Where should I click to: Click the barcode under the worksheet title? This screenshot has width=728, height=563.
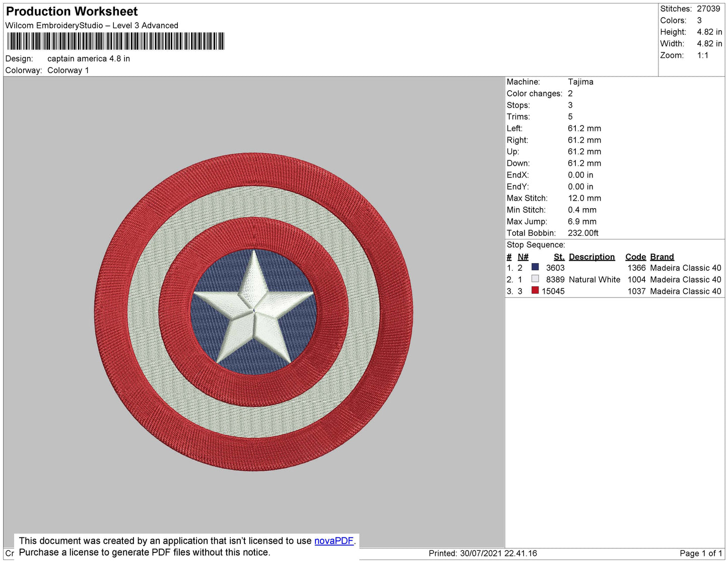point(115,41)
